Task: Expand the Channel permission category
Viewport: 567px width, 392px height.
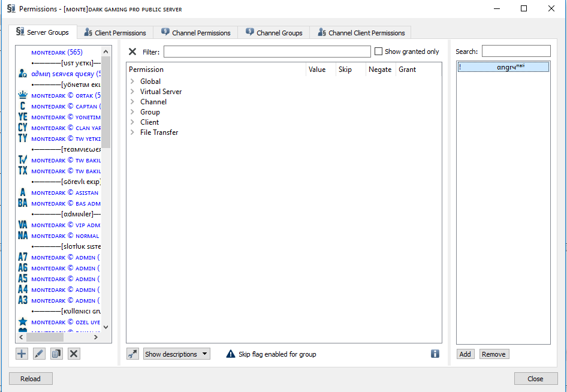Action: [132, 102]
